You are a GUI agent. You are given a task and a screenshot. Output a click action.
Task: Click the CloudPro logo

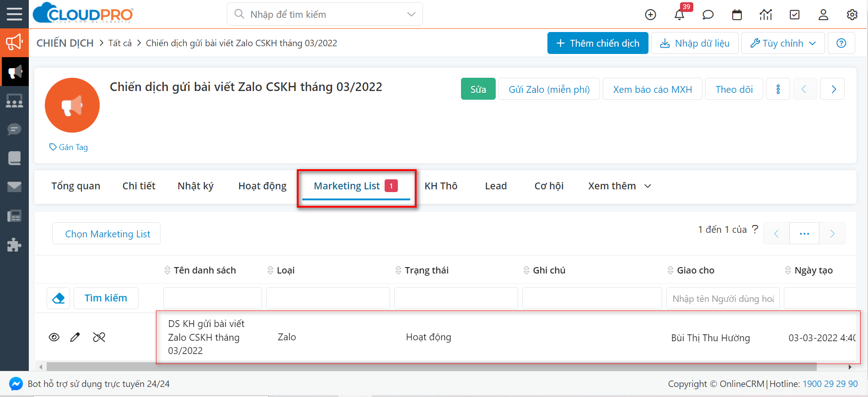point(83,13)
